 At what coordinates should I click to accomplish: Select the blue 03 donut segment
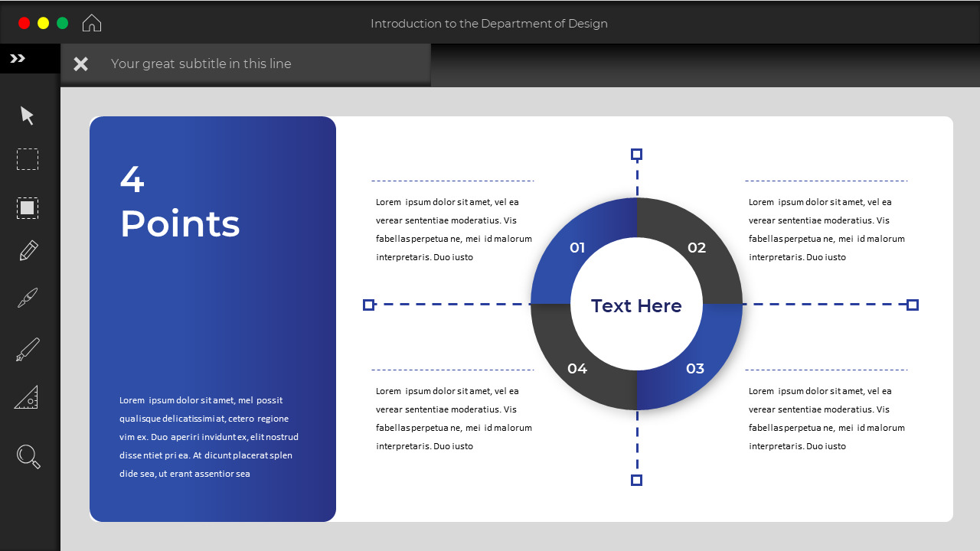696,368
